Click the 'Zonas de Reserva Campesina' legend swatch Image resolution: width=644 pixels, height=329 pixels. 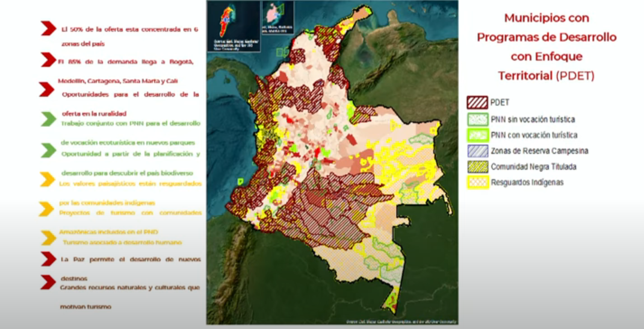pyautogui.click(x=478, y=151)
